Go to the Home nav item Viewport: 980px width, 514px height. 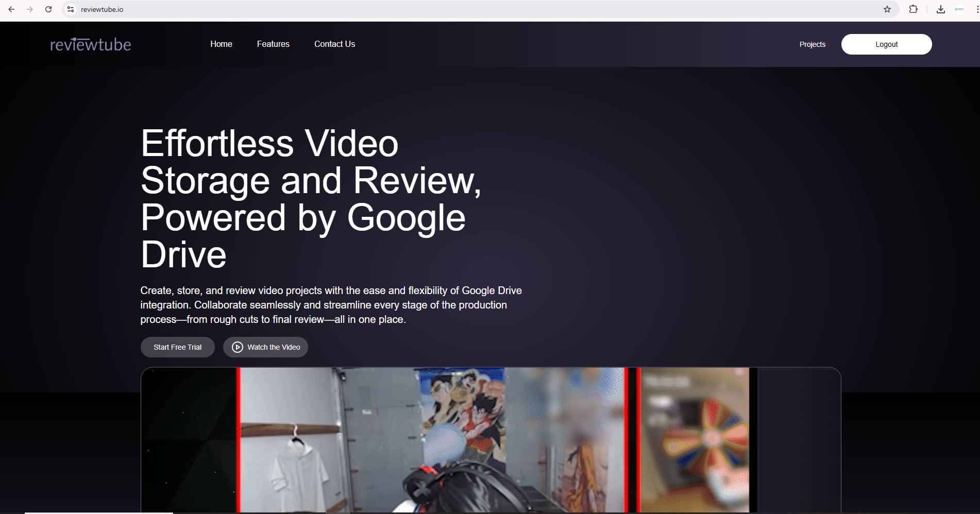click(x=221, y=44)
